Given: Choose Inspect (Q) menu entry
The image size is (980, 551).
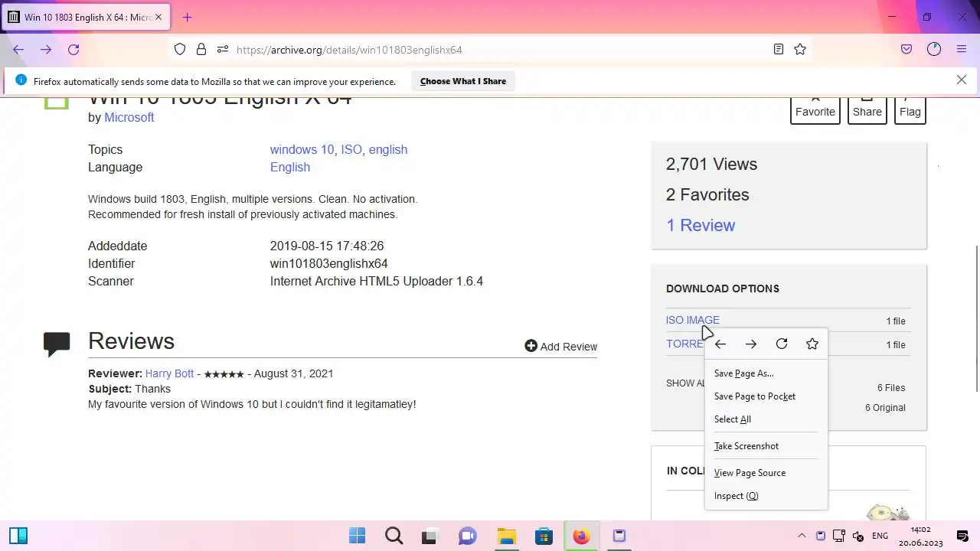Looking at the screenshot, I should pos(766,496).
